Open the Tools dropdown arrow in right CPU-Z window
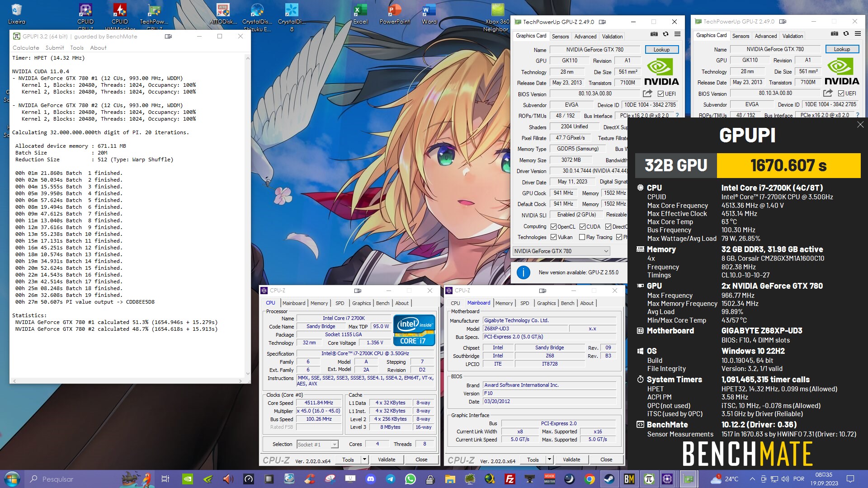The height and width of the screenshot is (488, 868). point(549,460)
